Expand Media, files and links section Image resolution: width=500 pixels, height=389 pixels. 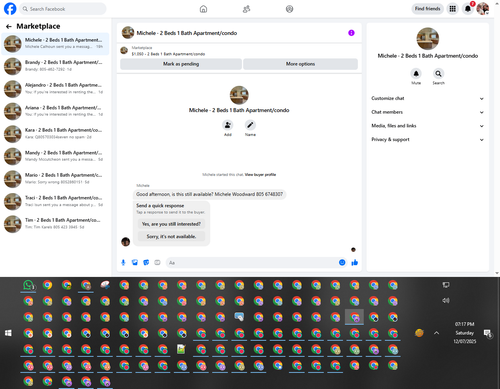(428, 126)
